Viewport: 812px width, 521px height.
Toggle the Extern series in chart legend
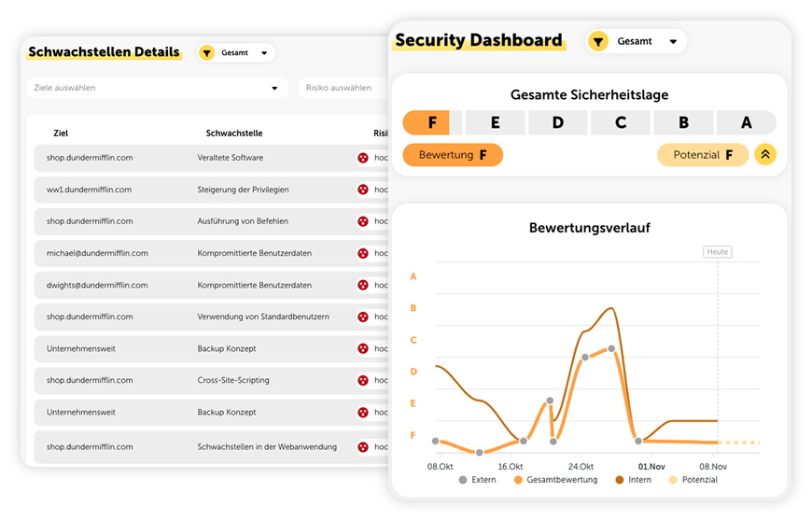(477, 480)
